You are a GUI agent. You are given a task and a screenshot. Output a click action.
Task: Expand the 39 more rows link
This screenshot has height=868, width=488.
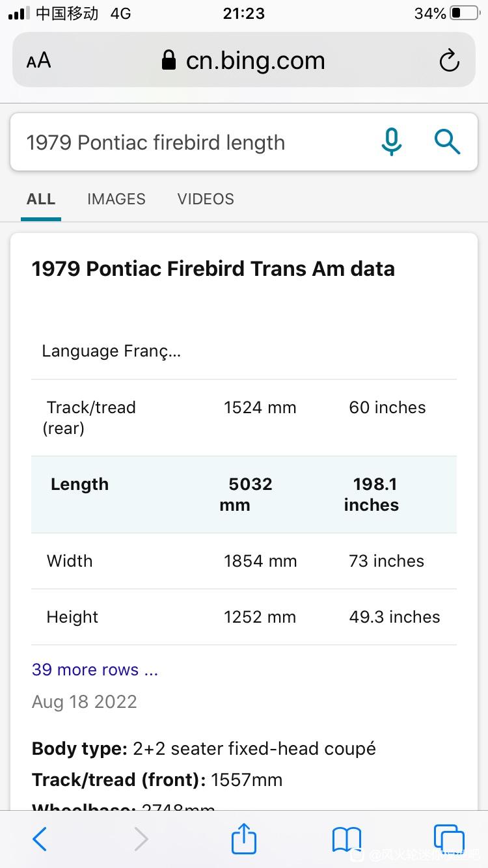95,670
